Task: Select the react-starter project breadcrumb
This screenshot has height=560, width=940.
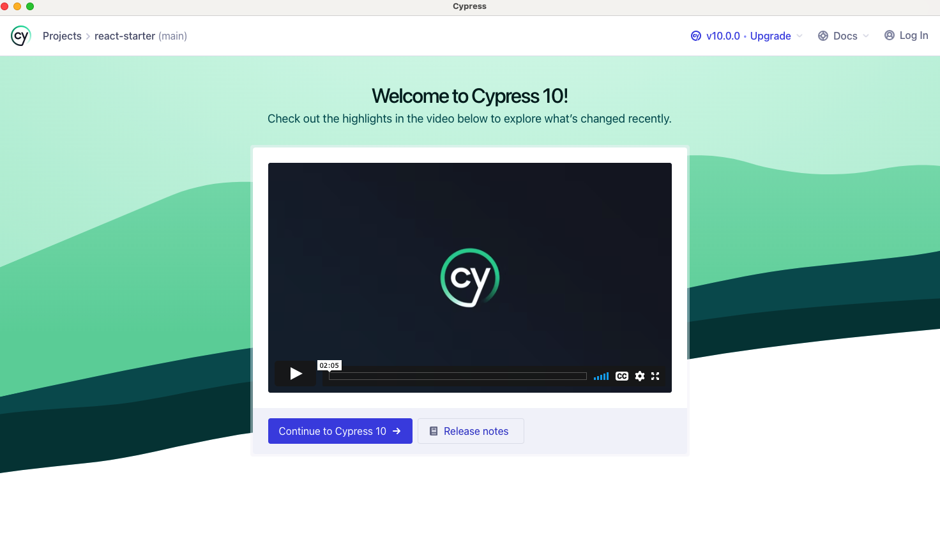Action: 125,36
